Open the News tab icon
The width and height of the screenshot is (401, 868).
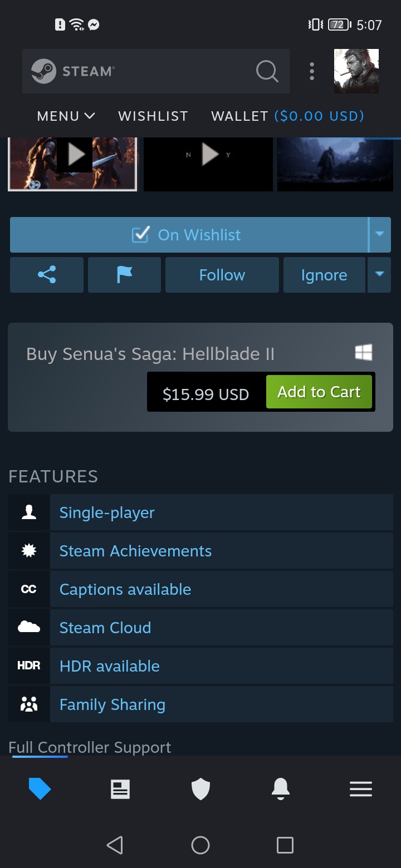(x=120, y=789)
